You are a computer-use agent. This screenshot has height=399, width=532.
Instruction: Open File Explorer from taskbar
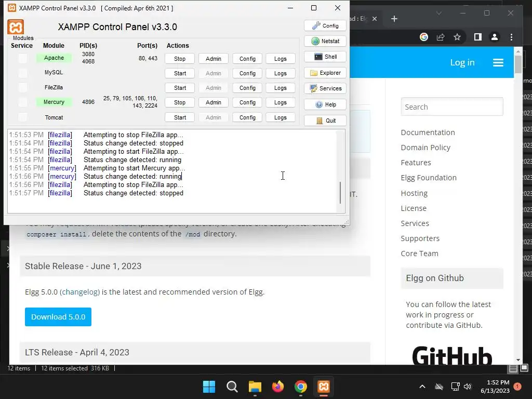point(255,387)
